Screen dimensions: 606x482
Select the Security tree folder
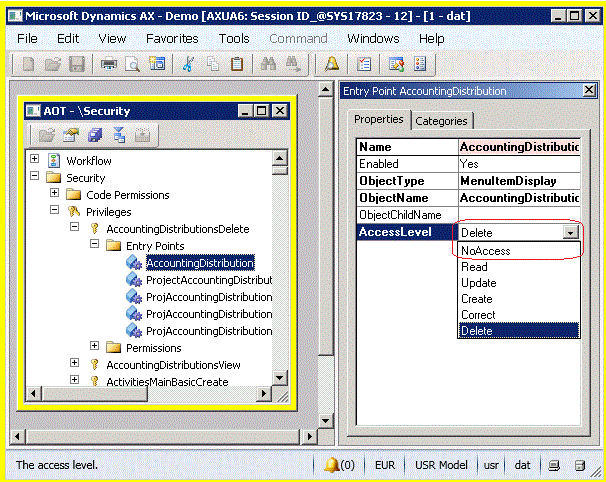click(85, 178)
